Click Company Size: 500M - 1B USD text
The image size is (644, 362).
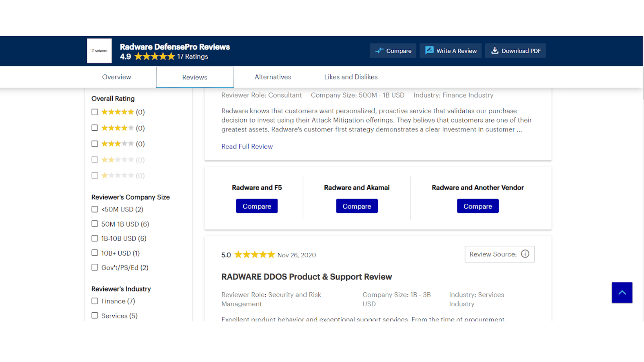(358, 95)
